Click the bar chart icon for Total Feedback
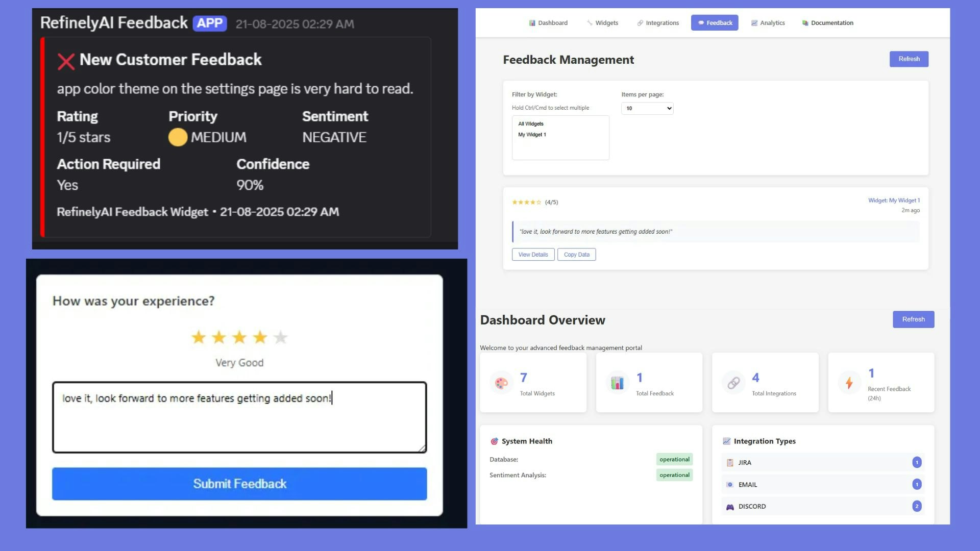 pyautogui.click(x=617, y=383)
